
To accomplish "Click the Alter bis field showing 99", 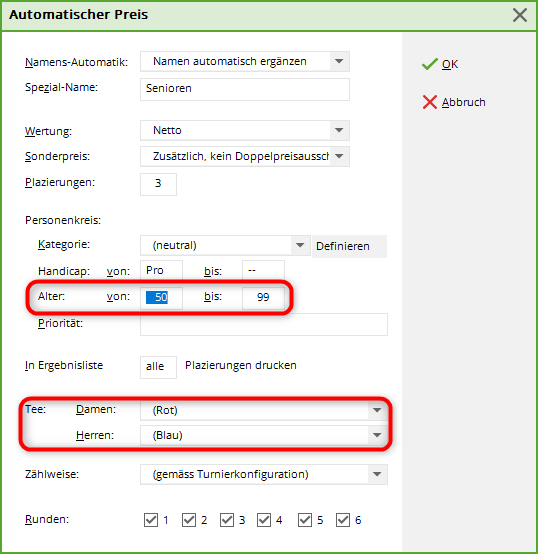I will (x=263, y=298).
